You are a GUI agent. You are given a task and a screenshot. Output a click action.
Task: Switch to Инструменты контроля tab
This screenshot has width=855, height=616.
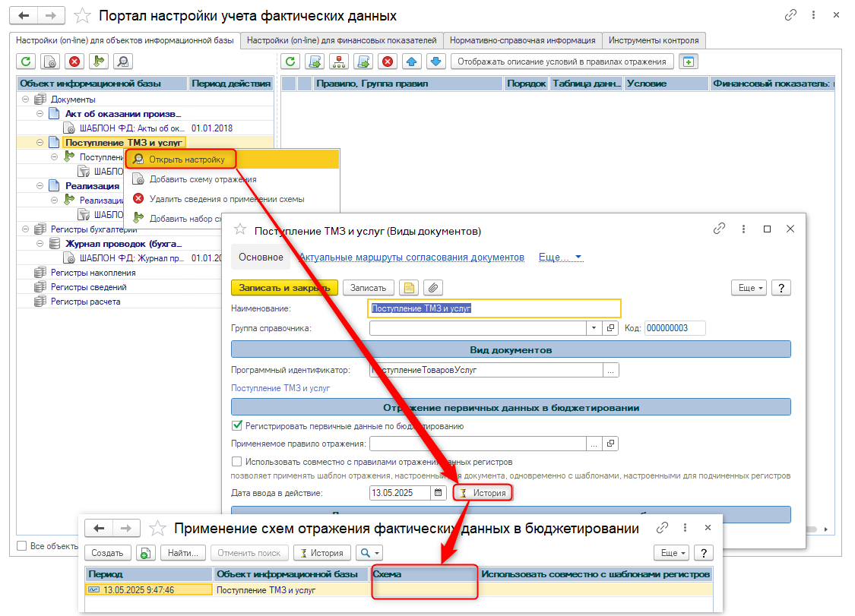point(654,40)
